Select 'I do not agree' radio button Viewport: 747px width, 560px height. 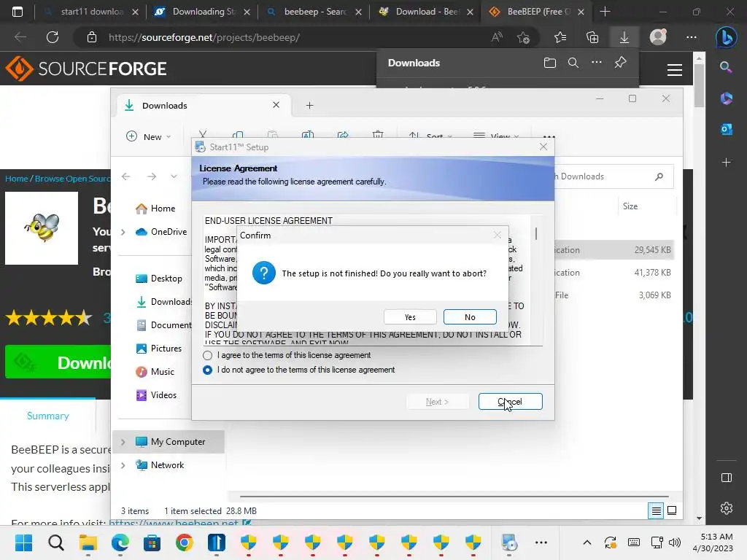(x=207, y=370)
